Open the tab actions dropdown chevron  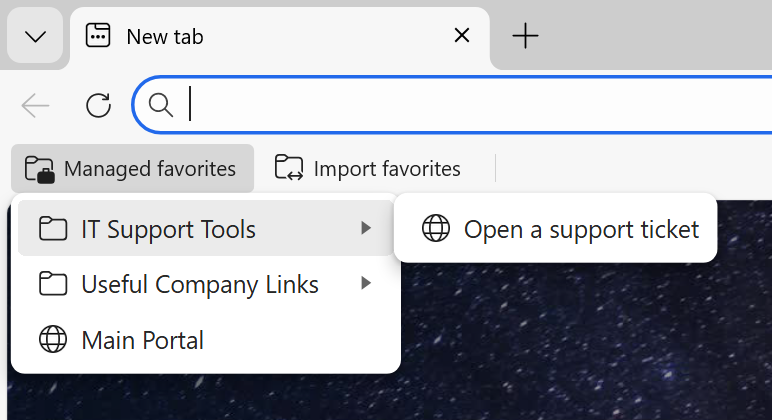pos(35,36)
